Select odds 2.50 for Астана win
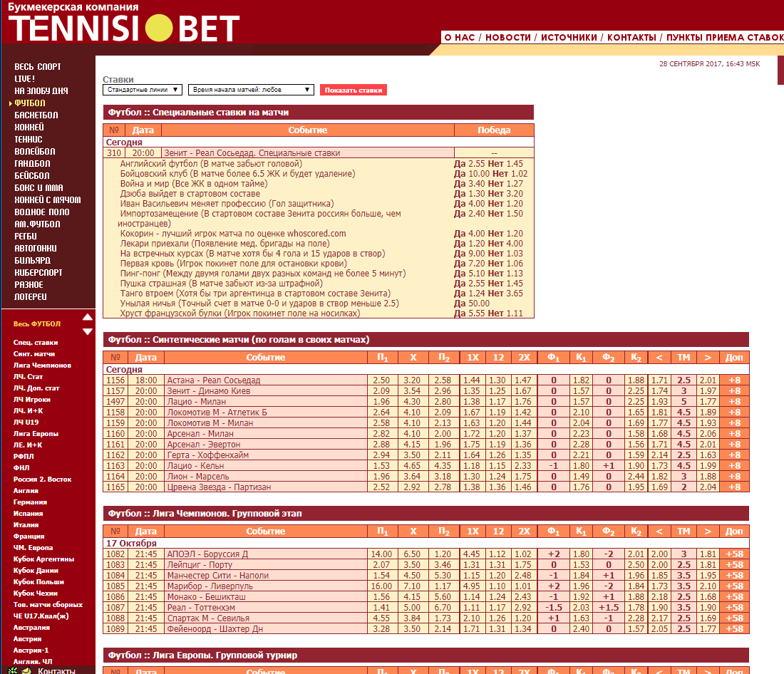This screenshot has height=674, width=784. (381, 380)
